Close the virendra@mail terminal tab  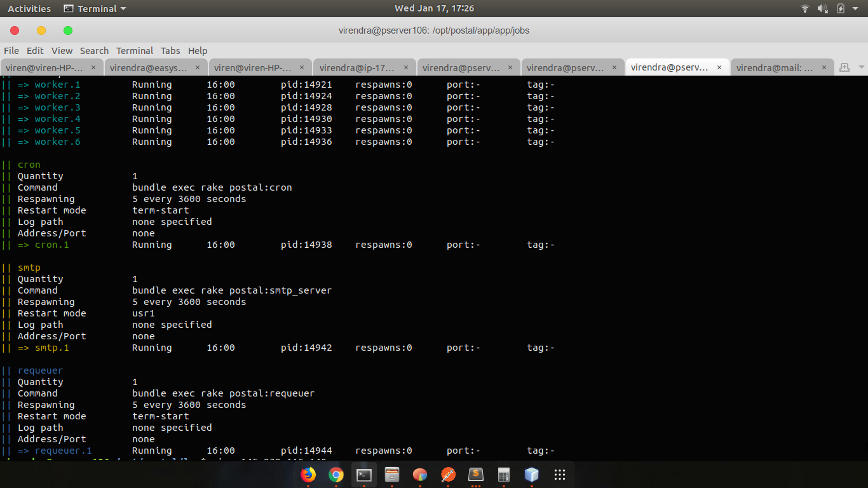click(x=824, y=67)
